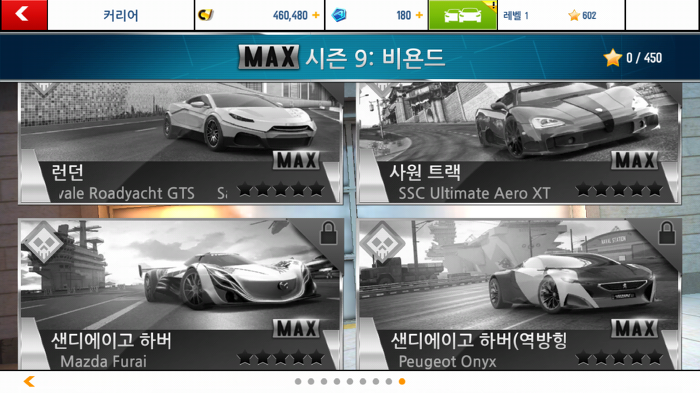Tap MAX badge on Mazda Furai card
Screen dimensions: 700x393
click(x=296, y=329)
